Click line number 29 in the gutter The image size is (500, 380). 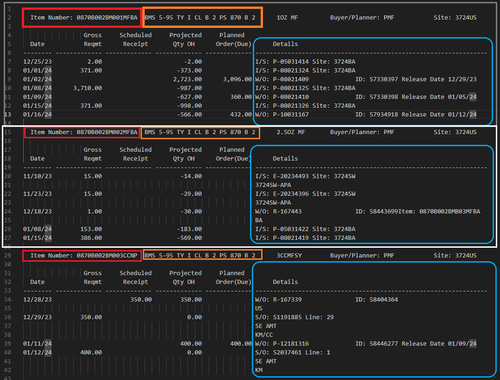click(8, 256)
